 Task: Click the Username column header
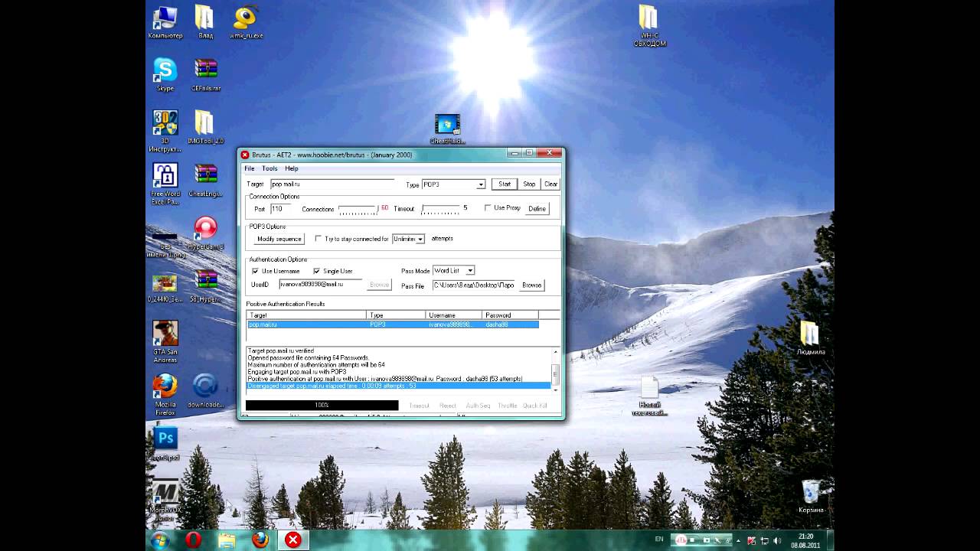click(x=454, y=315)
